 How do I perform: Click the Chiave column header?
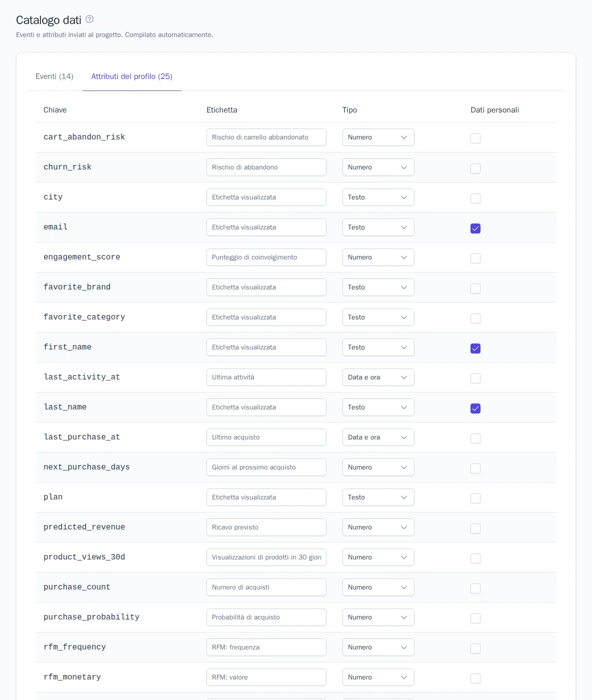tap(55, 110)
